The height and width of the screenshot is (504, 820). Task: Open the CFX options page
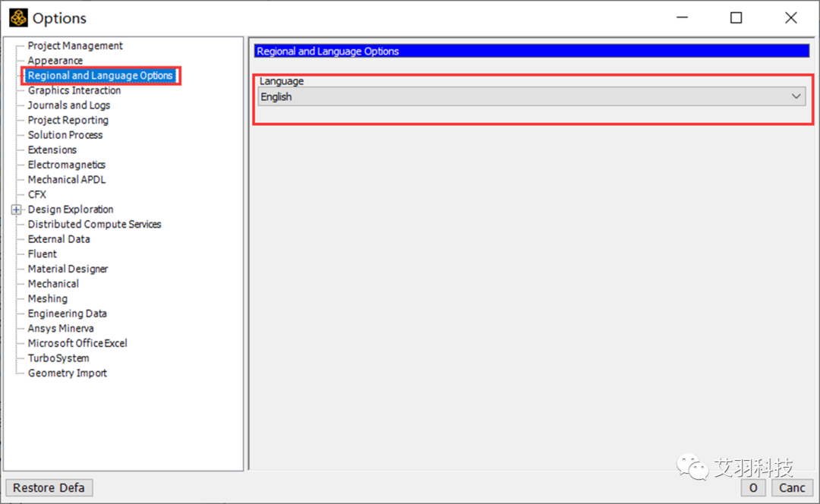(x=37, y=194)
